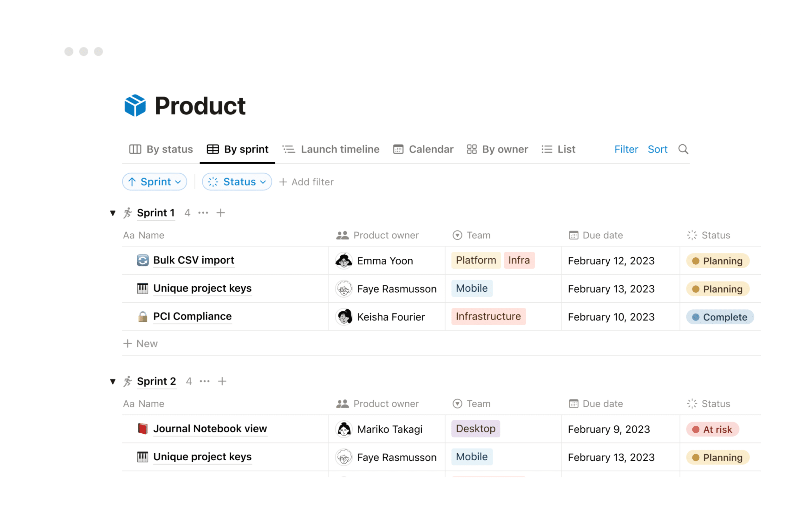
Task: Open Sprint 2 group options (three dots)
Action: tap(204, 381)
